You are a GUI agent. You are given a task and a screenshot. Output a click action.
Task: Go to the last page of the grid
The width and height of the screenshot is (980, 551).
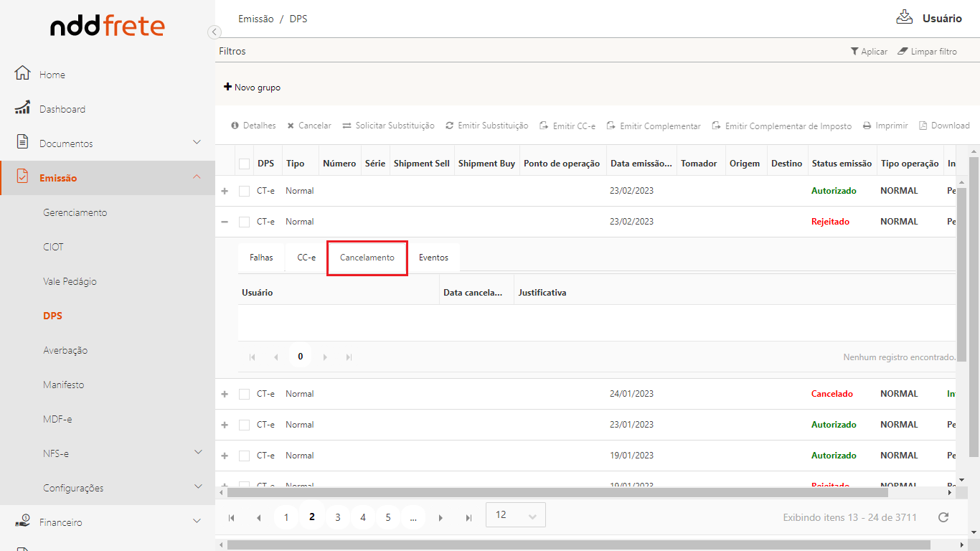pos(468,517)
